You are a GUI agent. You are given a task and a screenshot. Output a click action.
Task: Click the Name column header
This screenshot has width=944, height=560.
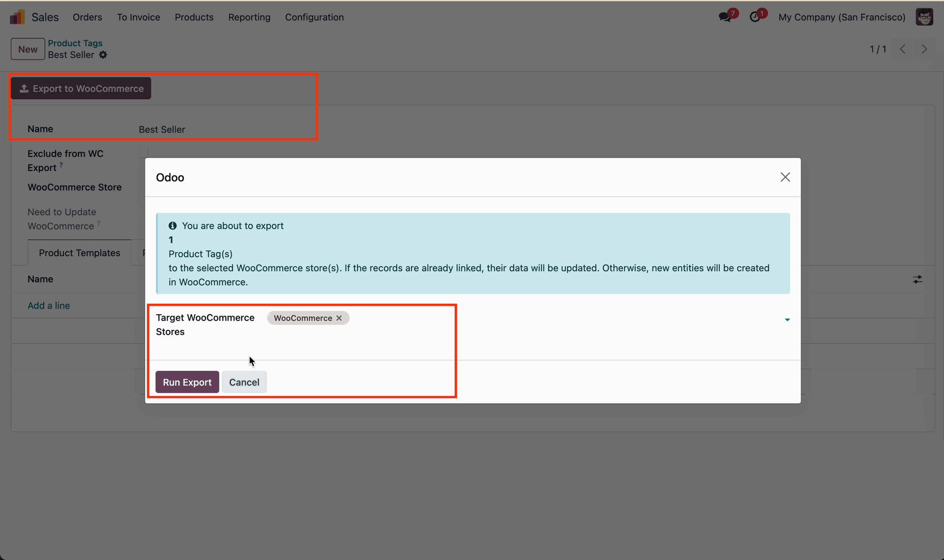click(40, 279)
